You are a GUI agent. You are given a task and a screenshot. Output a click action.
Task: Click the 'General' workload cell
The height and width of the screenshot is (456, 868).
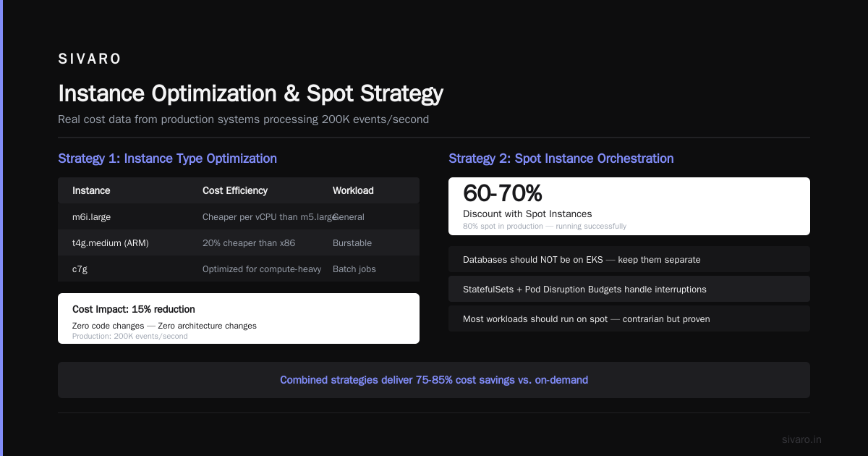click(x=349, y=216)
